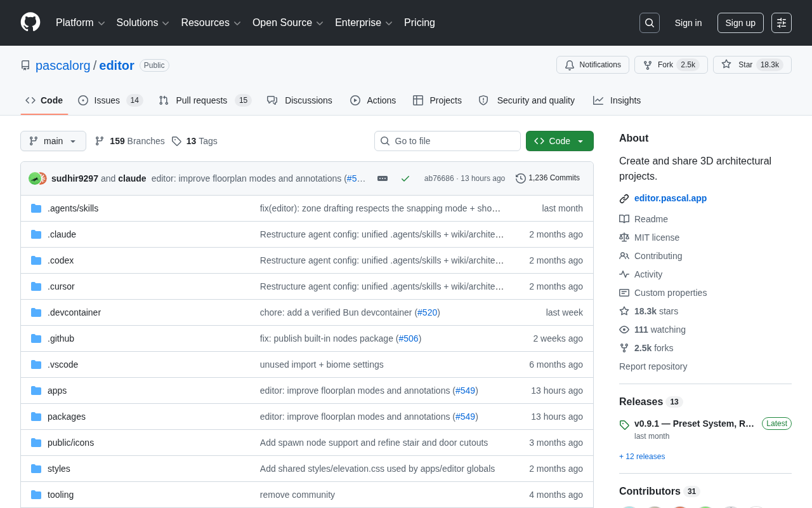The image size is (812, 508).
Task: Click sudhir9297 avatar in latest commit
Action: 34,178
